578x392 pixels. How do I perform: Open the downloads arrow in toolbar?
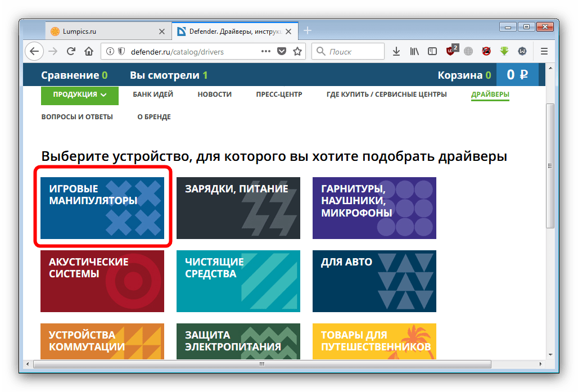pyautogui.click(x=396, y=51)
